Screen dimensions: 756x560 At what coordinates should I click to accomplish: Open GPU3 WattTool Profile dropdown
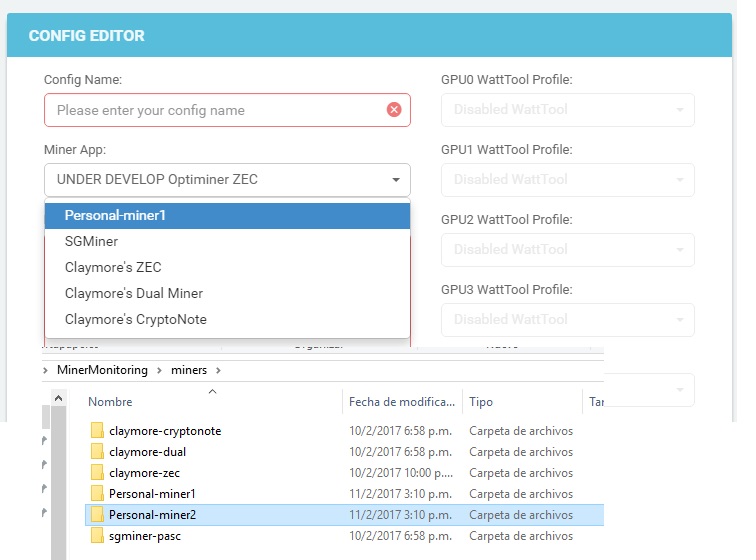567,320
